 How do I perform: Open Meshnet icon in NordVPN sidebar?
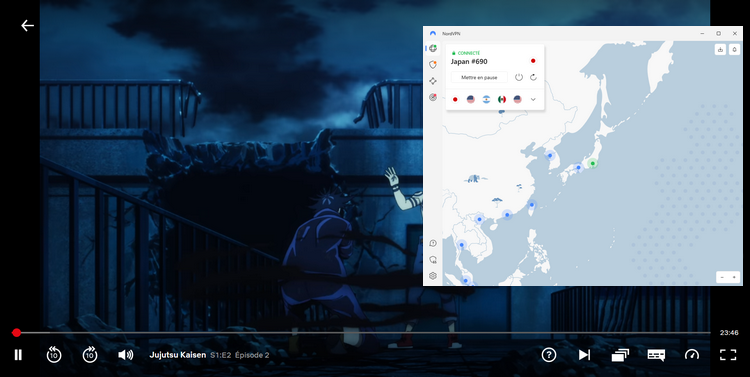(x=433, y=81)
